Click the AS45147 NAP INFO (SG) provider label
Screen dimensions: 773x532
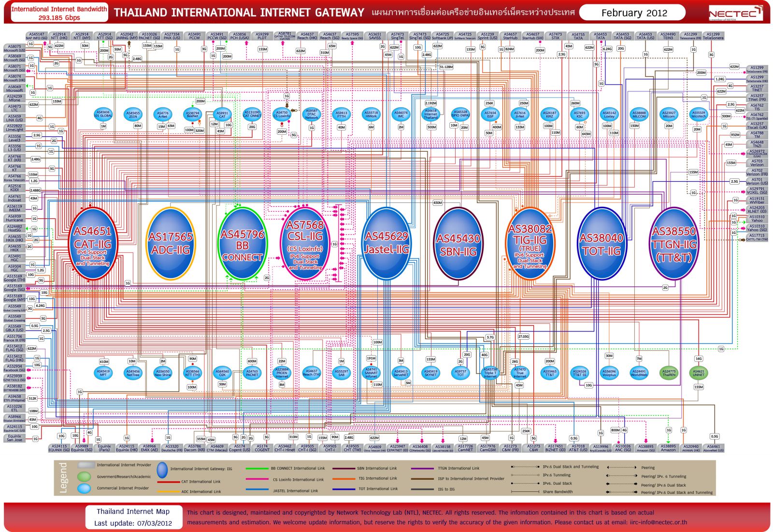point(36,36)
